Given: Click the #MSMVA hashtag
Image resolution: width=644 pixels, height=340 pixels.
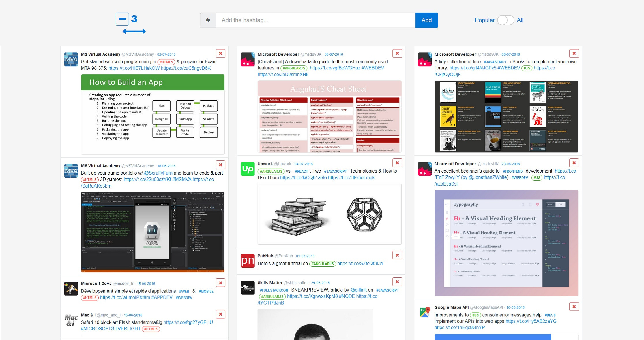Looking at the screenshot, I should click(x=181, y=179).
